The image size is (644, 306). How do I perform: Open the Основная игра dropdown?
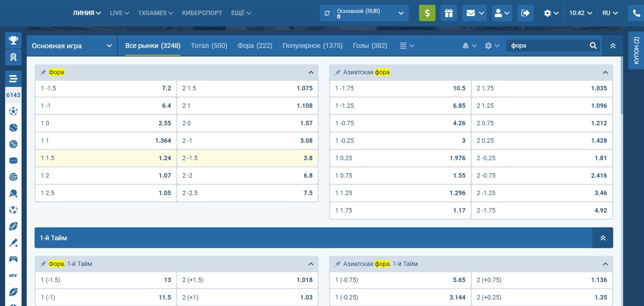[72, 46]
